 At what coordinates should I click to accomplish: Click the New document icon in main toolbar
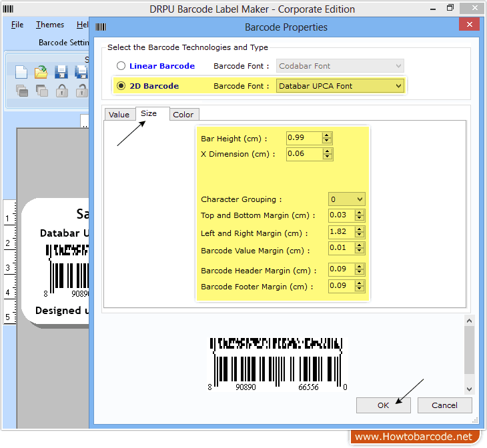click(21, 72)
